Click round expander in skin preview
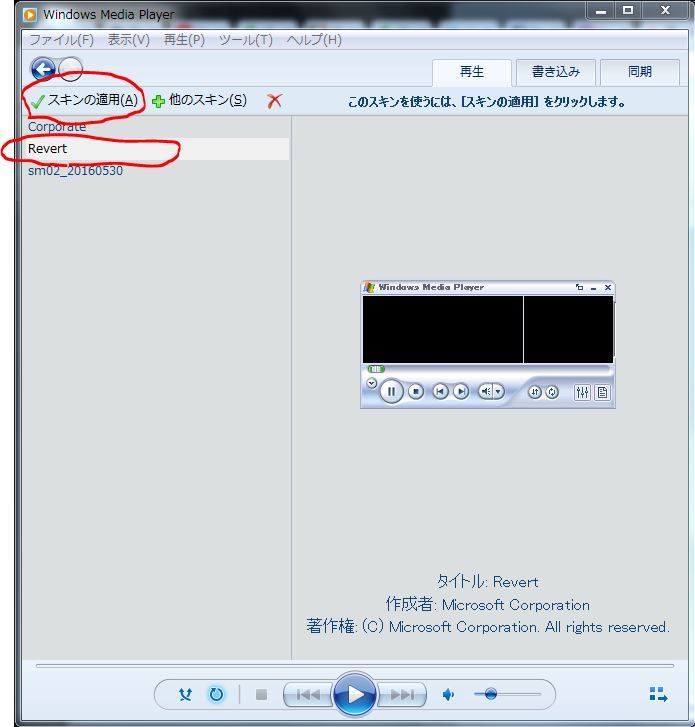 [371, 383]
